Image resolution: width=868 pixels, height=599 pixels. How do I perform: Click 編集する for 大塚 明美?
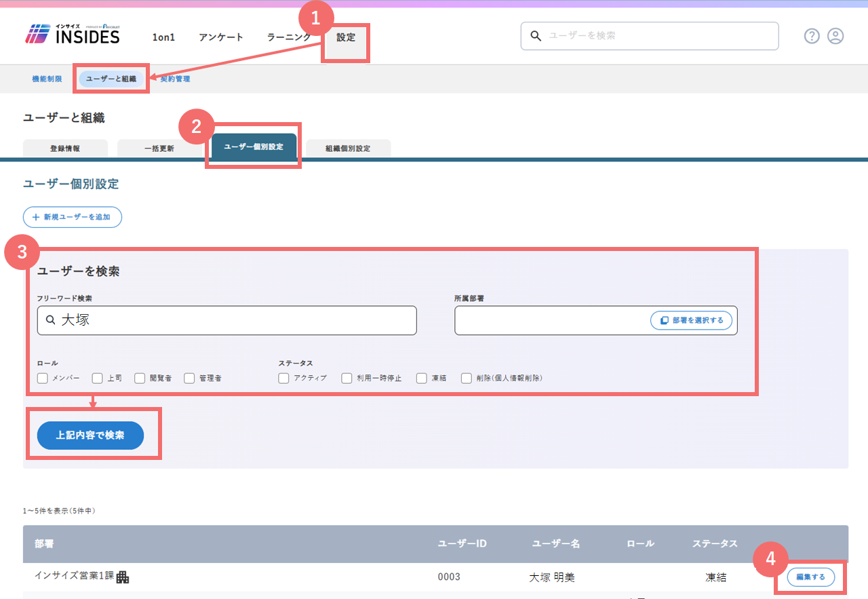pos(810,577)
